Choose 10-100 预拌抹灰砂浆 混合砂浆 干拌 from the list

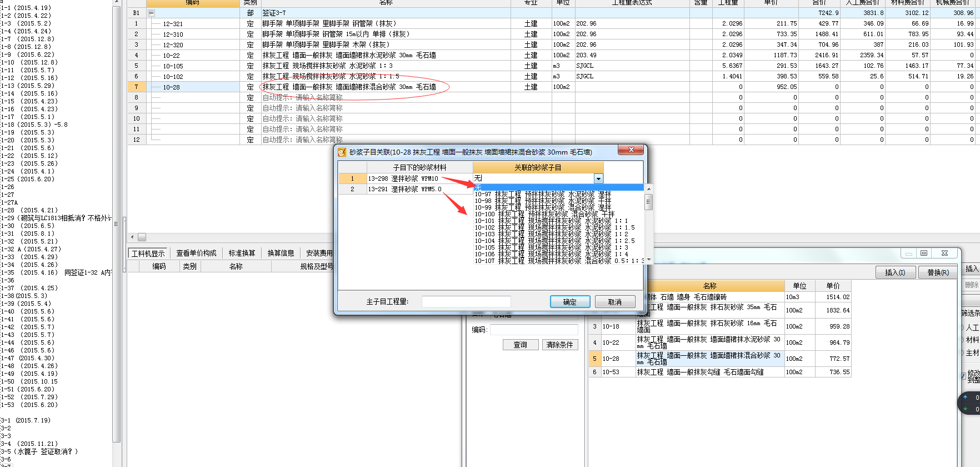(544, 214)
